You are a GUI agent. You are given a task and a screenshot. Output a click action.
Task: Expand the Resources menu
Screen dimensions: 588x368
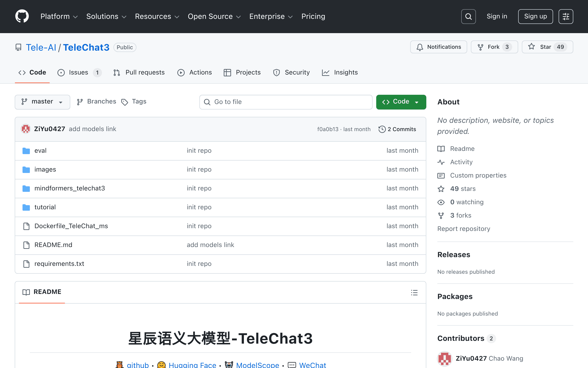(157, 16)
